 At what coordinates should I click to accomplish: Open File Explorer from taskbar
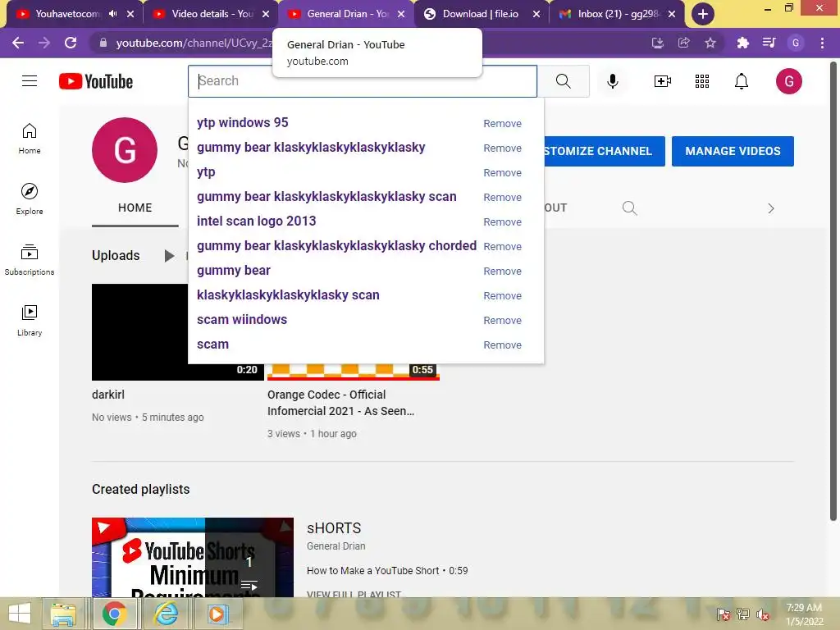(x=63, y=614)
